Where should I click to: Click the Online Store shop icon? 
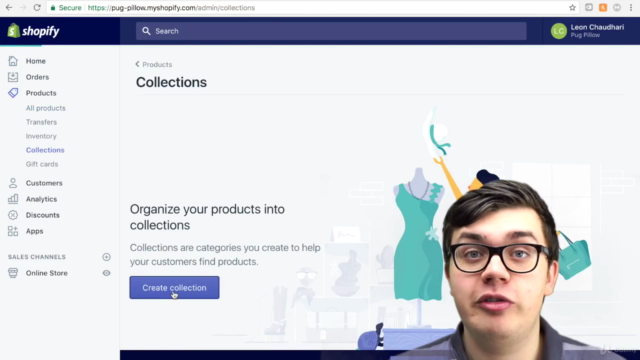[x=13, y=273]
